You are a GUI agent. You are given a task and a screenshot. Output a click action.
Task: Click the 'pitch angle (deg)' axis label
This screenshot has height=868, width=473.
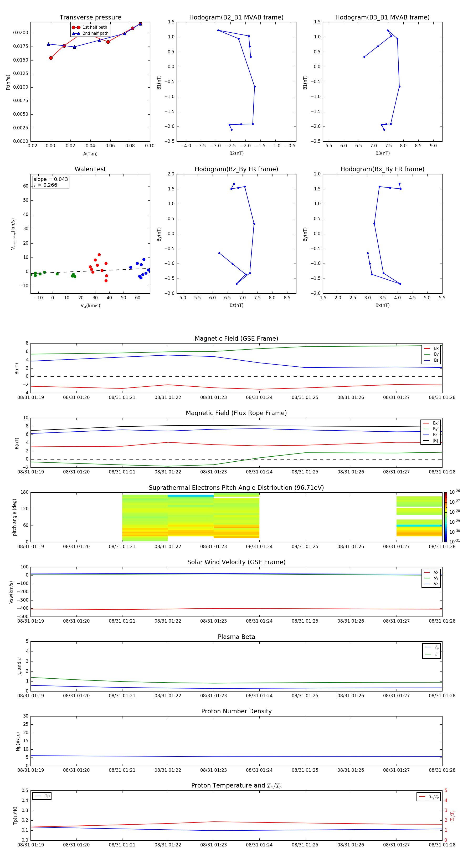pyautogui.click(x=14, y=517)
